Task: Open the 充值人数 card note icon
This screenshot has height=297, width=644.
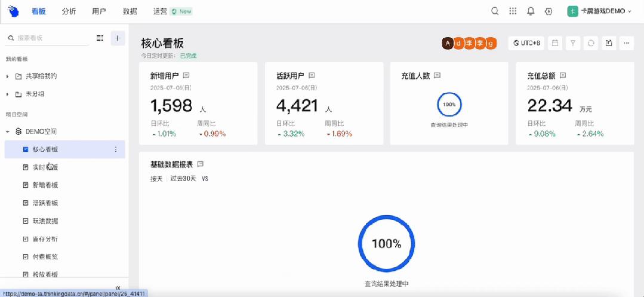Action: 437,75
